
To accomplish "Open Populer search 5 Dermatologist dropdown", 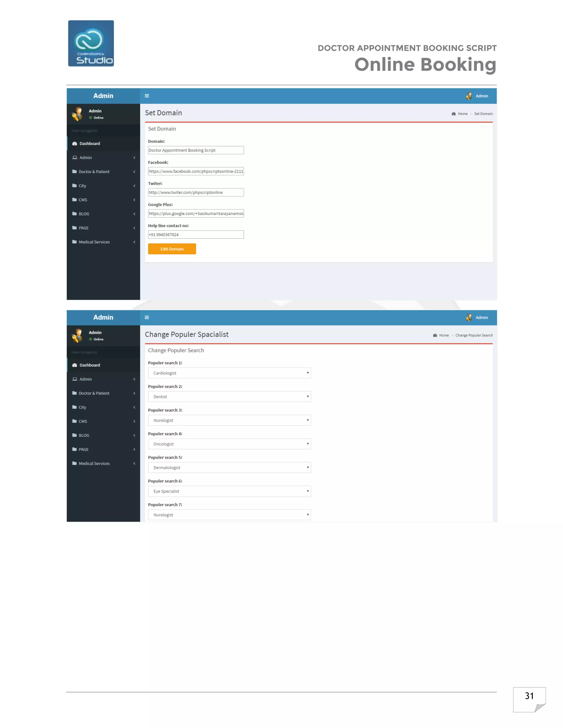I will tap(230, 468).
